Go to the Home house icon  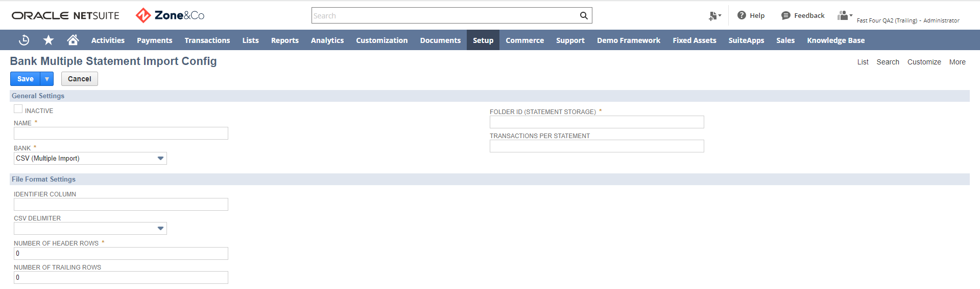(73, 40)
